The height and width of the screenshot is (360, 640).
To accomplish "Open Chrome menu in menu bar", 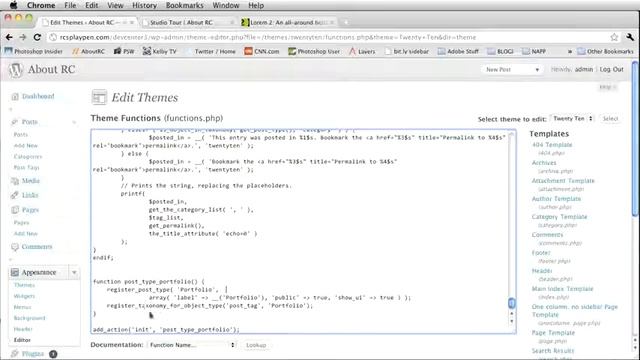I will [41, 5].
